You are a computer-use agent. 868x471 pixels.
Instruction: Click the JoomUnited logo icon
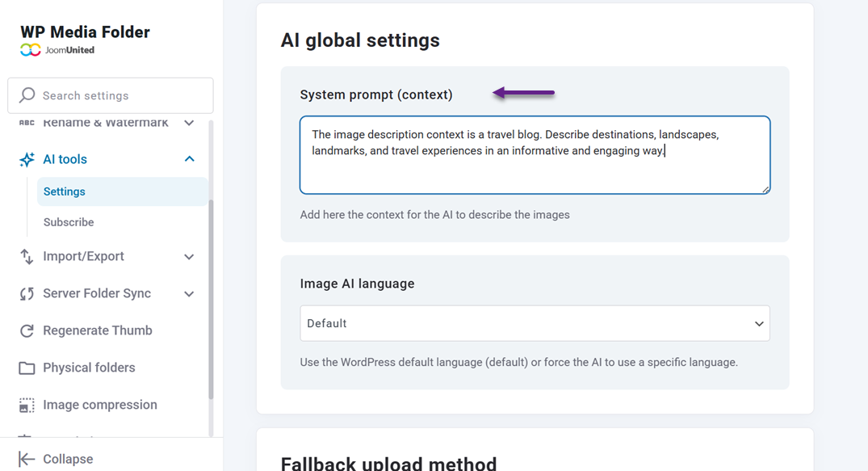pyautogui.click(x=30, y=50)
